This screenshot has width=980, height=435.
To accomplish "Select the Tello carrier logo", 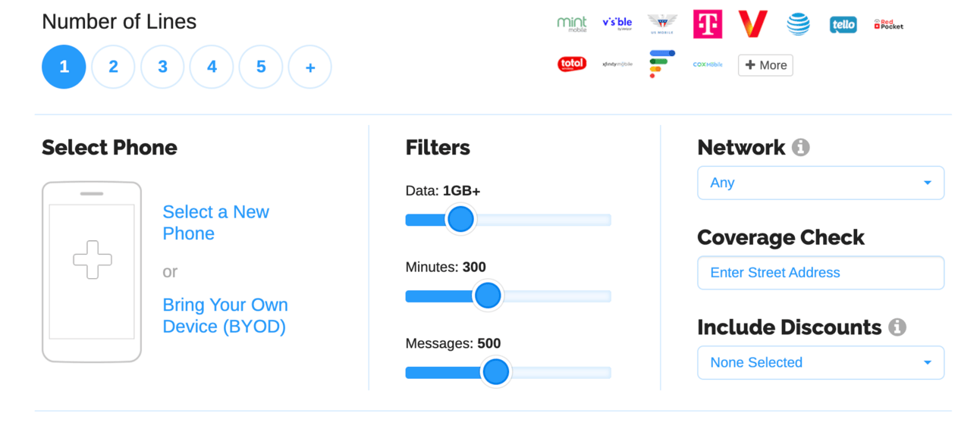I will tap(843, 25).
